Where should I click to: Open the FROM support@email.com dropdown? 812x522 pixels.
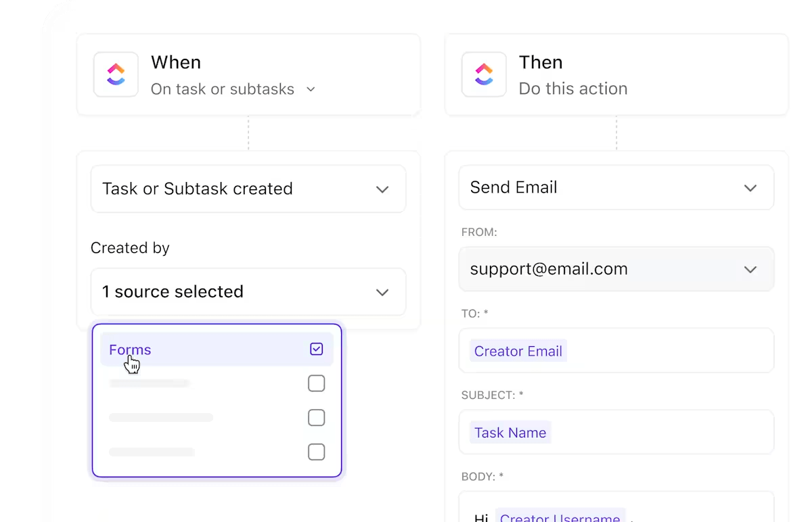pos(616,269)
